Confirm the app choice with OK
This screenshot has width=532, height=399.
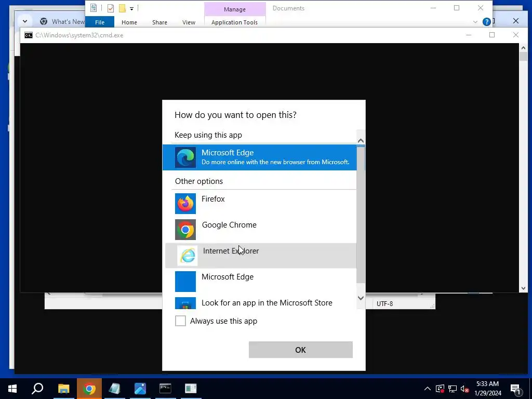click(x=301, y=350)
